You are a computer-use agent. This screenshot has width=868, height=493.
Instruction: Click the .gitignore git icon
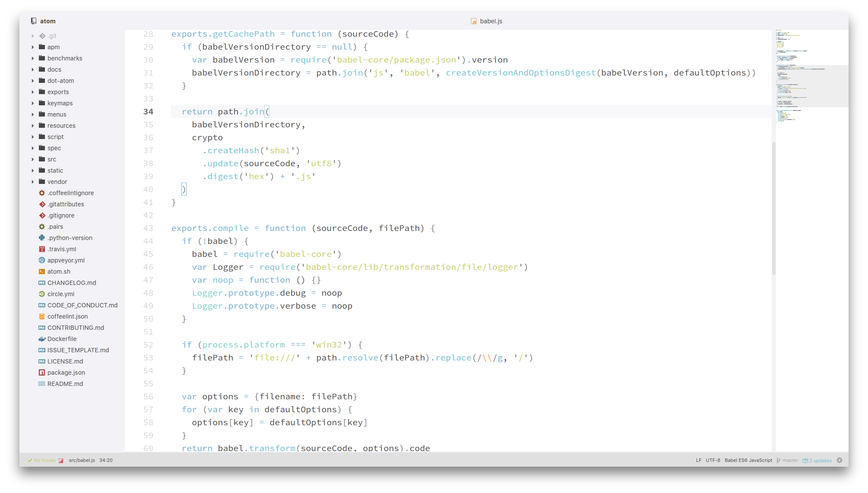pyautogui.click(x=42, y=215)
